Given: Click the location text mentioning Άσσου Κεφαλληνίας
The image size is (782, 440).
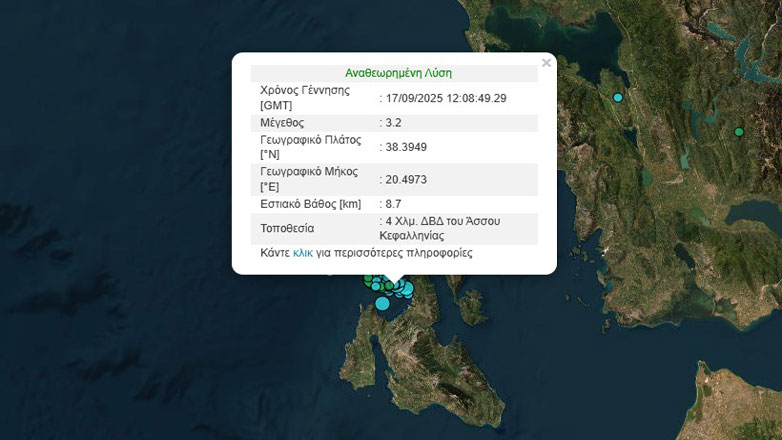Looking at the screenshot, I should coord(440,228).
